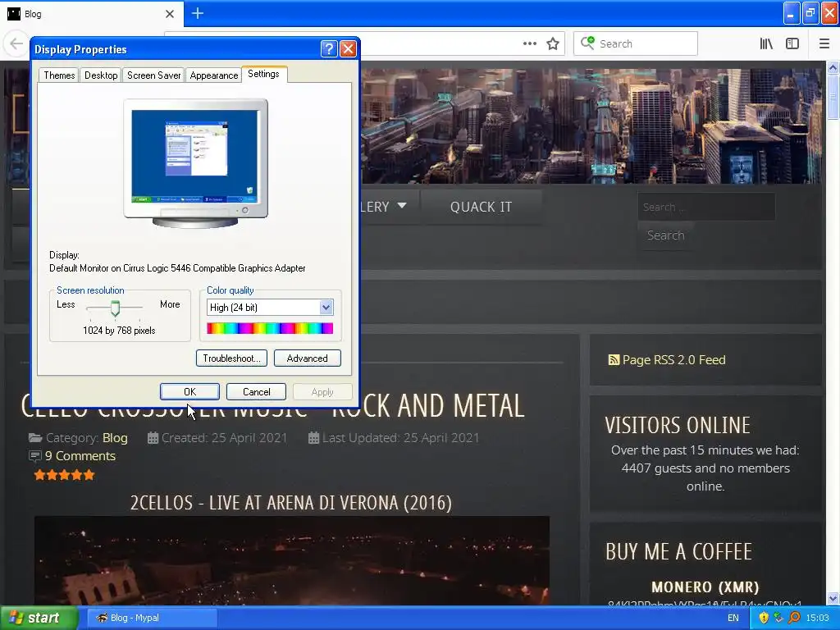
Task: Go back with browser back arrow
Action: click(16, 43)
